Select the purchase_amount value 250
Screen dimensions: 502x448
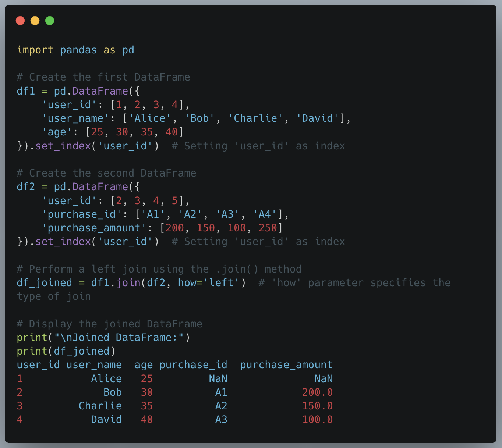(x=268, y=228)
